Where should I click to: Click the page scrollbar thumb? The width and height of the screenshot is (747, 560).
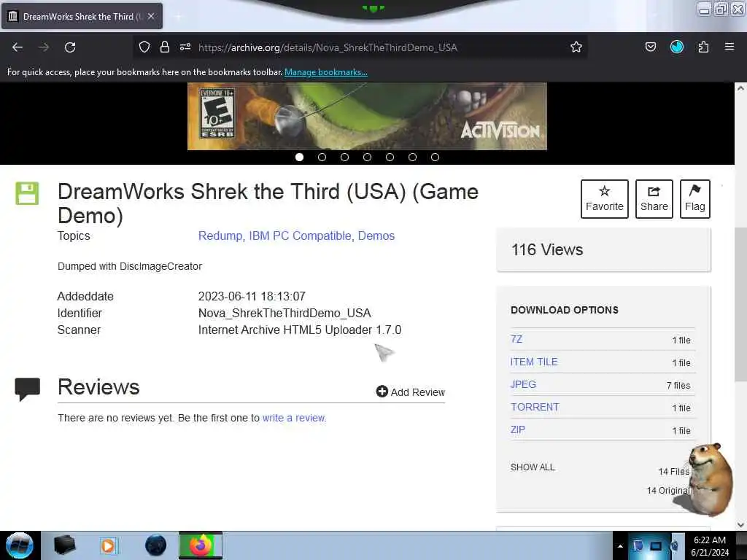tap(740, 304)
